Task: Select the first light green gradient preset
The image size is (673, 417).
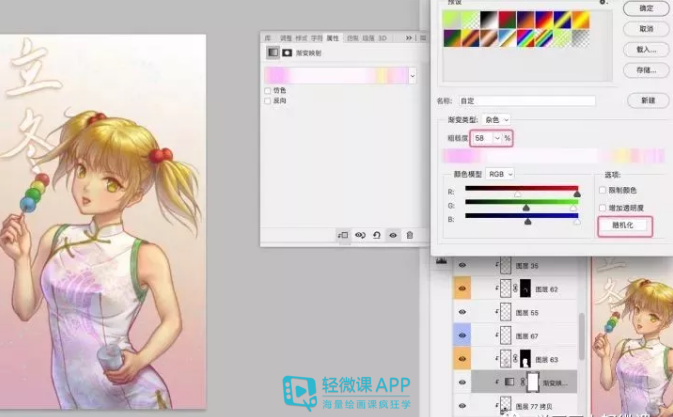Action: tap(452, 20)
